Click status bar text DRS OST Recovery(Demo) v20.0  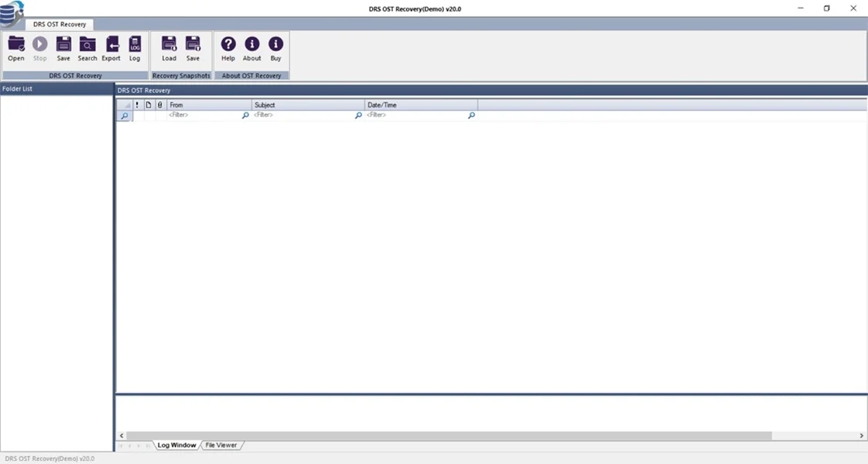click(50, 459)
